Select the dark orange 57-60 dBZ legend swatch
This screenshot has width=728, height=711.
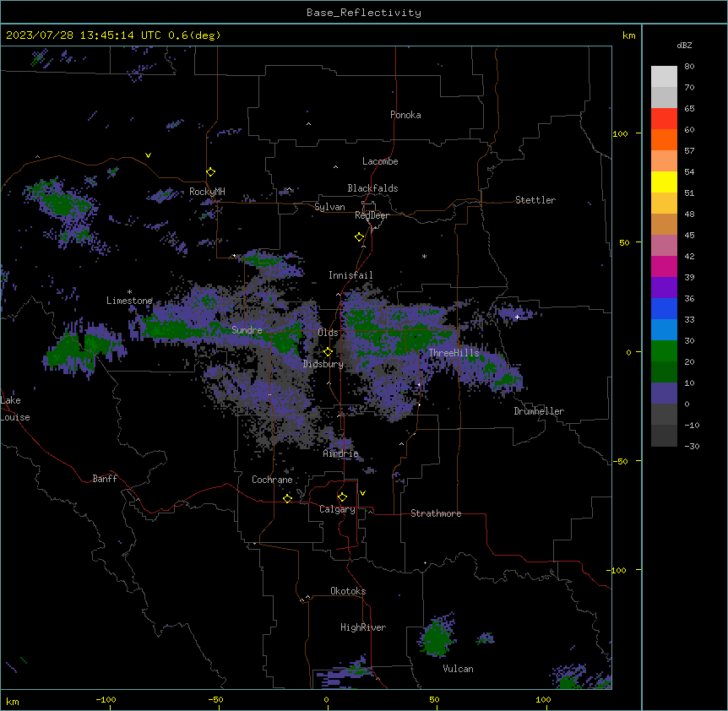tap(664, 139)
